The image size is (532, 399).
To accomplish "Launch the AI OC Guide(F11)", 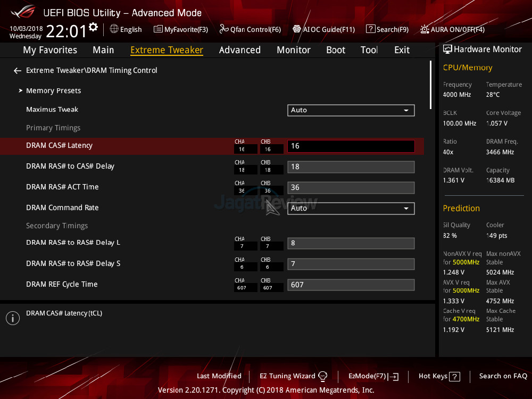I will pyautogui.click(x=323, y=30).
